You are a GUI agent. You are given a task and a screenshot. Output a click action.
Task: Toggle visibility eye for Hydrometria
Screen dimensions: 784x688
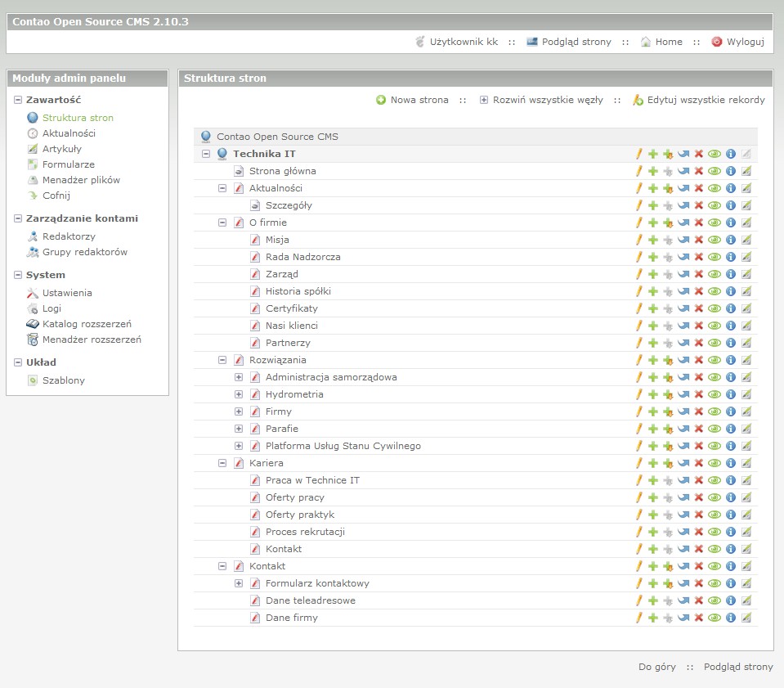pos(715,394)
